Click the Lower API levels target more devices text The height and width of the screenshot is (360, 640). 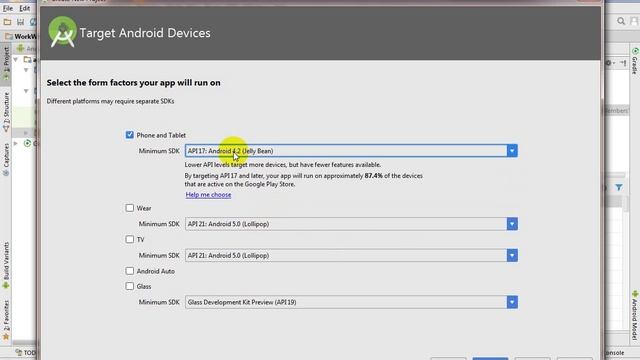(x=282, y=165)
